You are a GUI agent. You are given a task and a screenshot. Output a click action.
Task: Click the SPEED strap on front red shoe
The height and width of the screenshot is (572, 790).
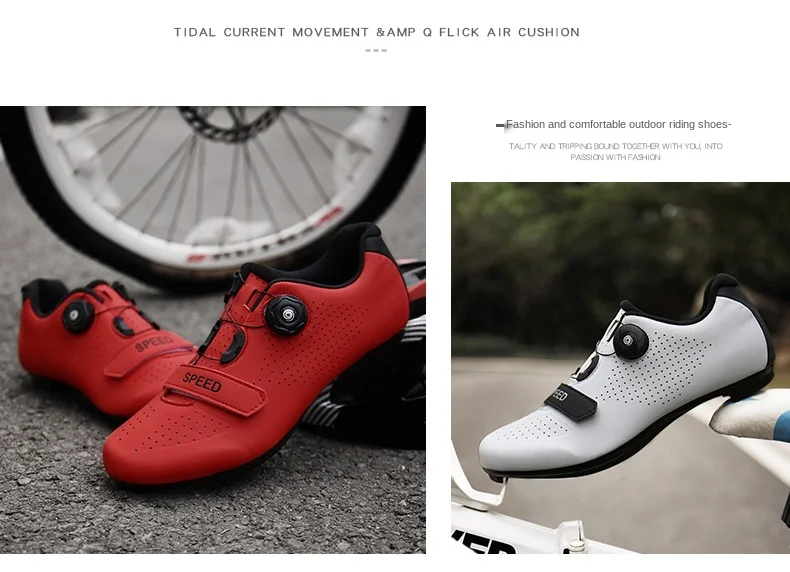215,389
